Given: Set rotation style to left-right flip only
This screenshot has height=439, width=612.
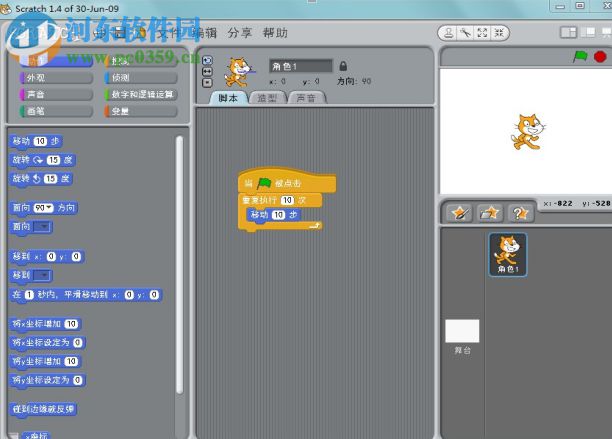Looking at the screenshot, I should 207,71.
